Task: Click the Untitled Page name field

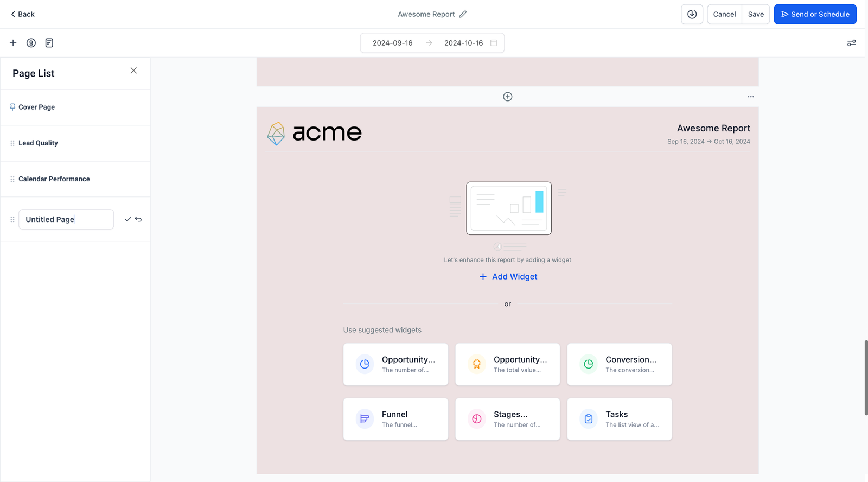Action: (66, 219)
